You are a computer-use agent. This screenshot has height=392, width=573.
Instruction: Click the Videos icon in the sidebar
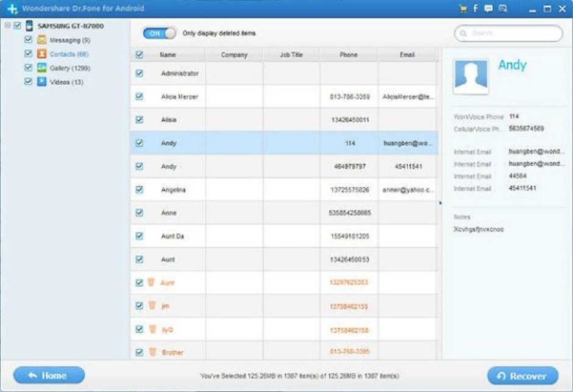point(40,80)
